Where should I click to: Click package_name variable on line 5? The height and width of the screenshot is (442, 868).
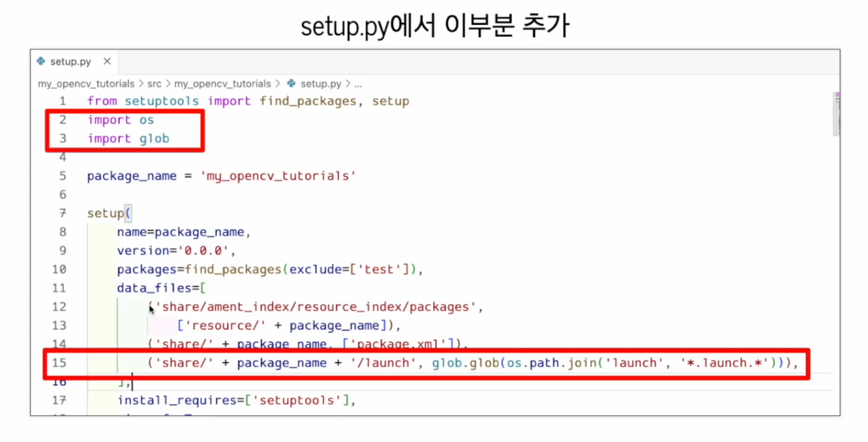132,176
